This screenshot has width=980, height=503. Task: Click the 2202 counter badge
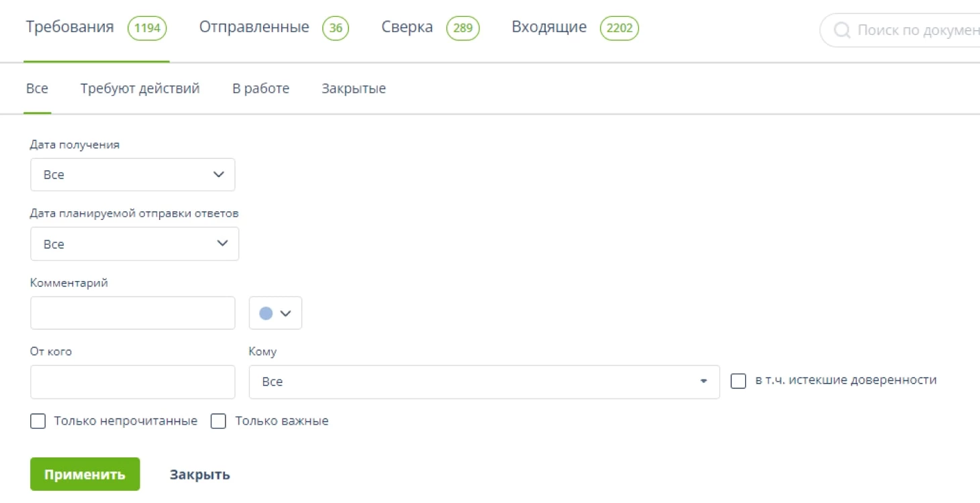(620, 29)
